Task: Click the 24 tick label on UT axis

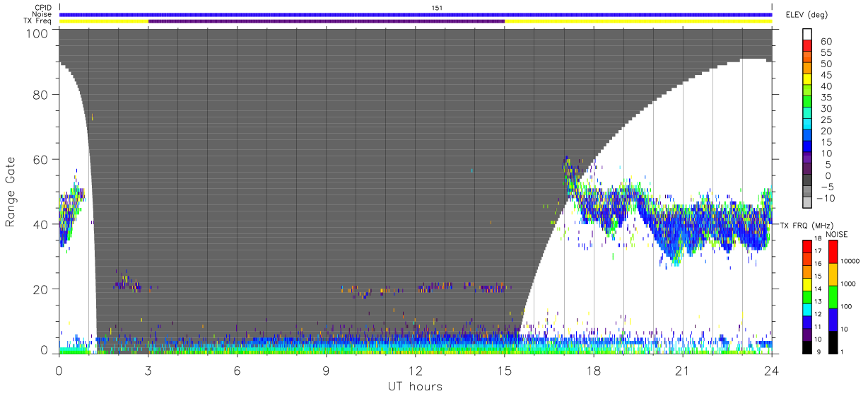Action: point(772,371)
